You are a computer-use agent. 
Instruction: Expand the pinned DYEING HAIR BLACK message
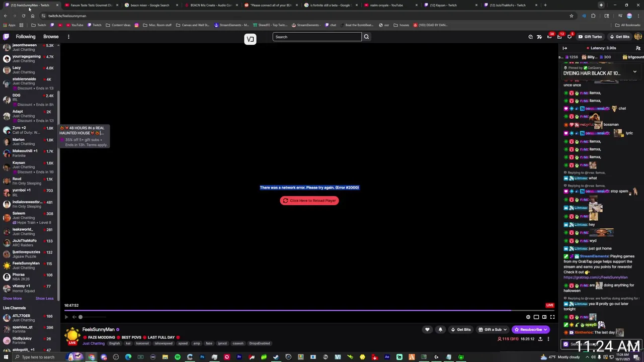[634, 72]
